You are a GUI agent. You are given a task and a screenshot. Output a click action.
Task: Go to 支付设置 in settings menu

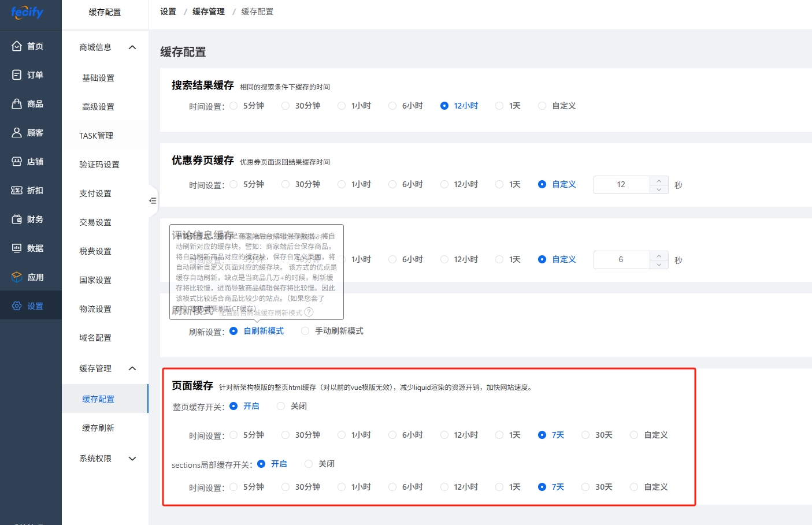[95, 193]
